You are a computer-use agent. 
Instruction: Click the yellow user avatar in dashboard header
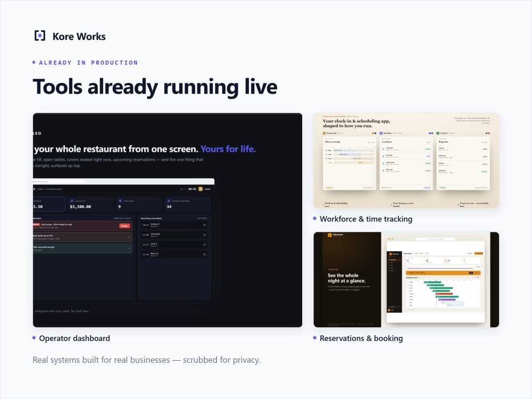(x=201, y=189)
